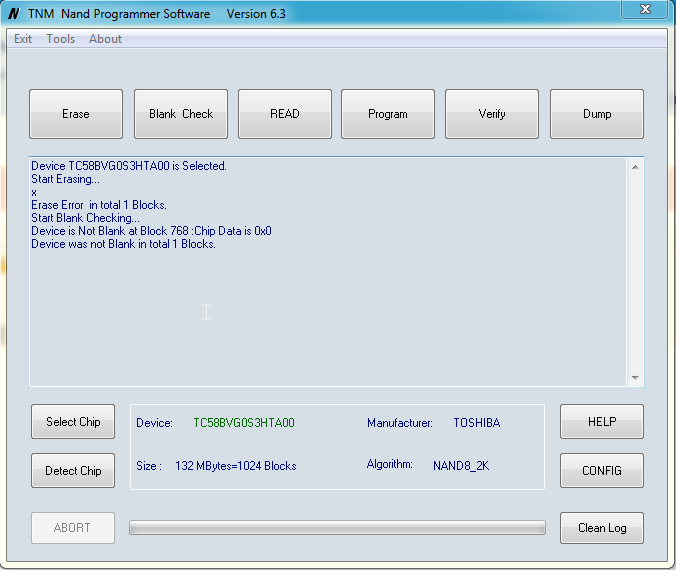This screenshot has width=676, height=570.
Task: Run the Blank Check operation
Action: [x=181, y=114]
